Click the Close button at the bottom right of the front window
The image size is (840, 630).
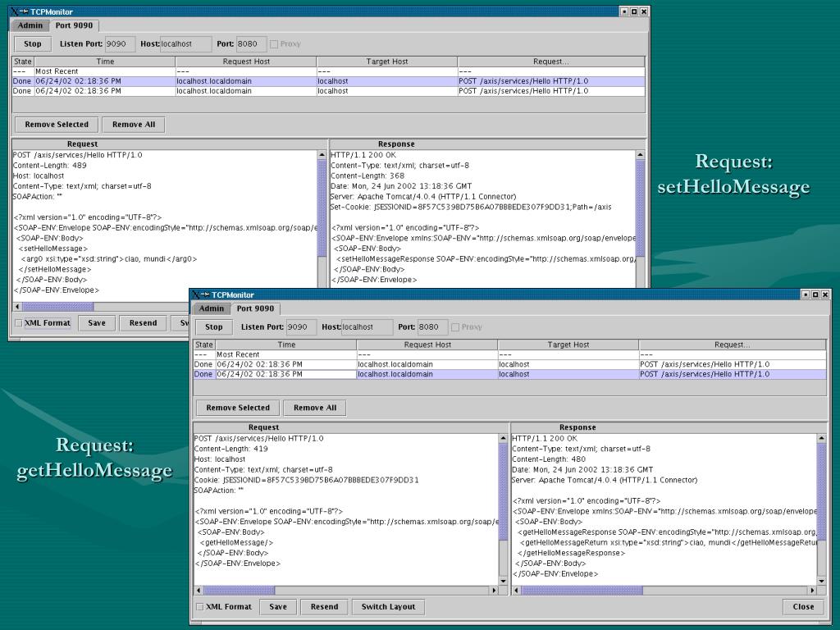[x=804, y=606]
